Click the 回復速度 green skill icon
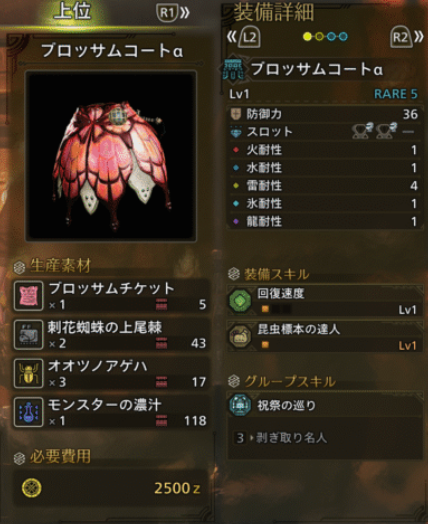Image resolution: width=428 pixels, height=524 pixels. 240,300
